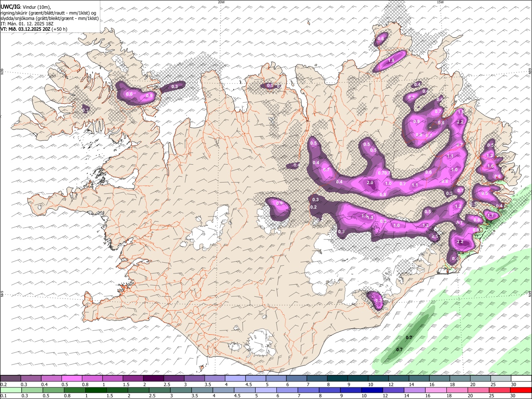Choose the white swatch labeled 30 in the upper legend row
532x399 pixels.
(x=522, y=378)
